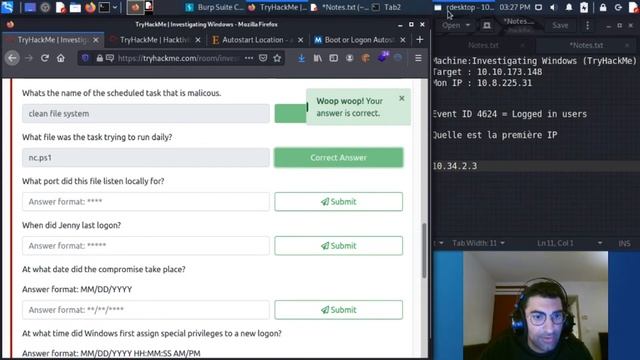Open the Ln 11, Col 1 dropdown
The width and height of the screenshot is (640, 360).
[570, 243]
